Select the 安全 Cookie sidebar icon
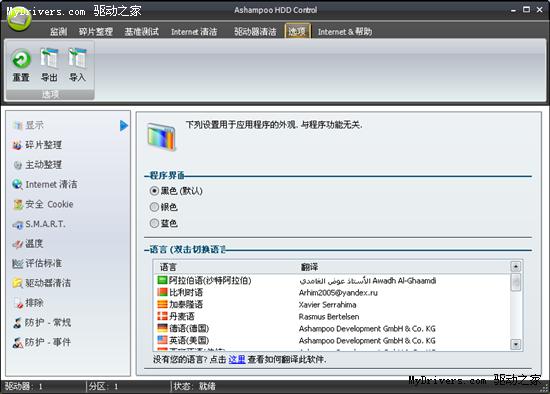This screenshot has height=394, width=550. coord(18,204)
